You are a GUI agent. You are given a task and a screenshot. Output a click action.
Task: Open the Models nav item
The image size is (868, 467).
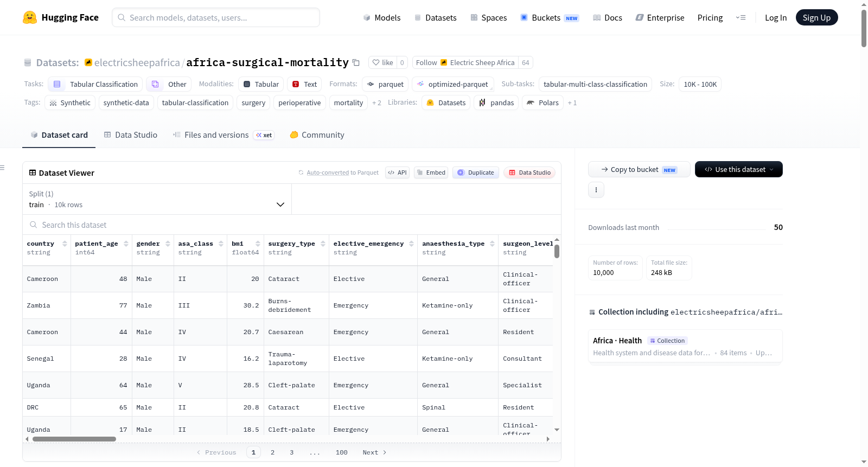point(382,17)
